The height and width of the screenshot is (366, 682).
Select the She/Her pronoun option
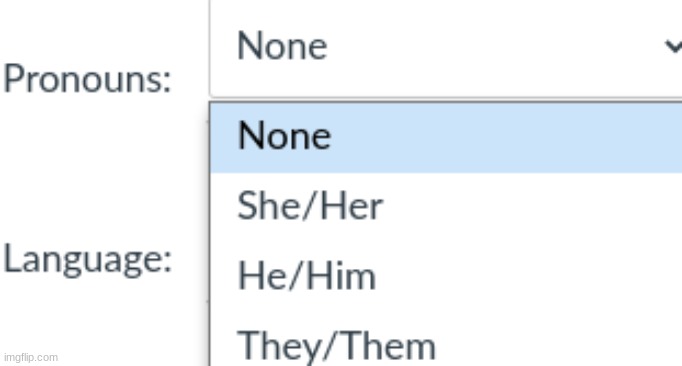[x=446, y=205]
